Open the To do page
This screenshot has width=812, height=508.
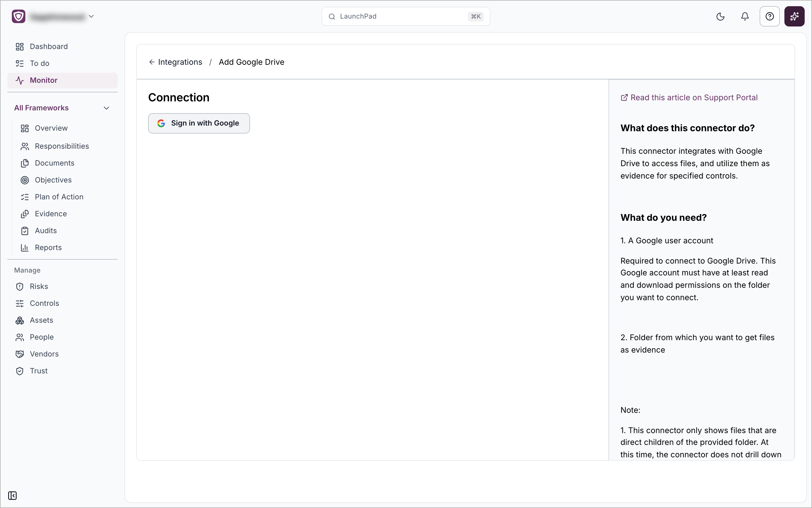(63, 63)
